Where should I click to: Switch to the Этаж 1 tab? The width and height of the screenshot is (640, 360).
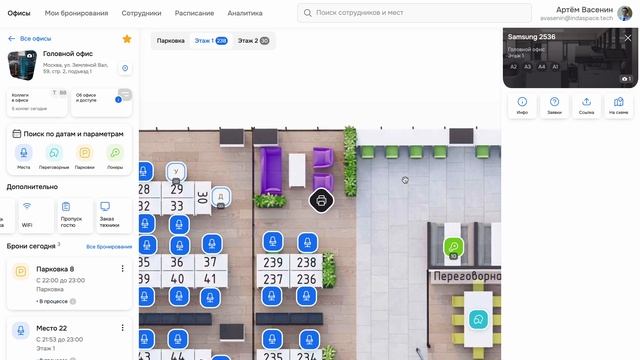tap(211, 41)
